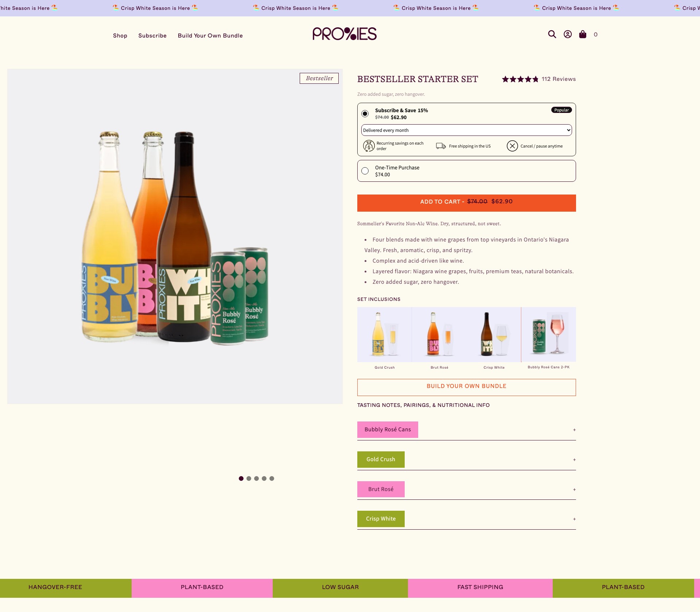Click the free shipping truck icon

coord(441,146)
